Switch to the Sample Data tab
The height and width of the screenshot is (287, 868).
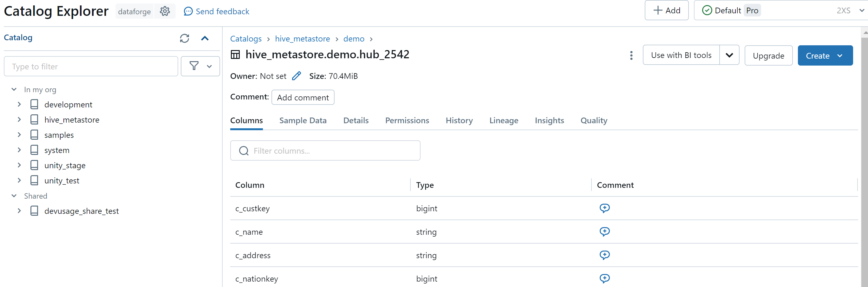click(x=303, y=120)
